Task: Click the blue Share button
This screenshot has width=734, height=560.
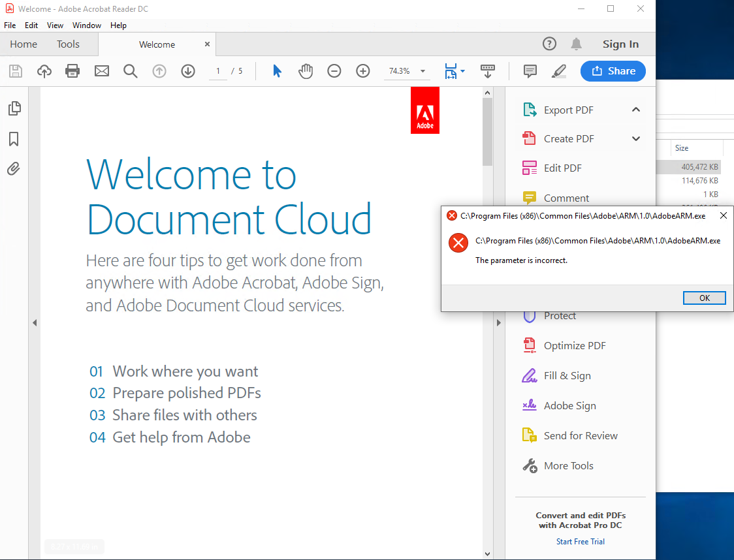Action: click(x=613, y=71)
